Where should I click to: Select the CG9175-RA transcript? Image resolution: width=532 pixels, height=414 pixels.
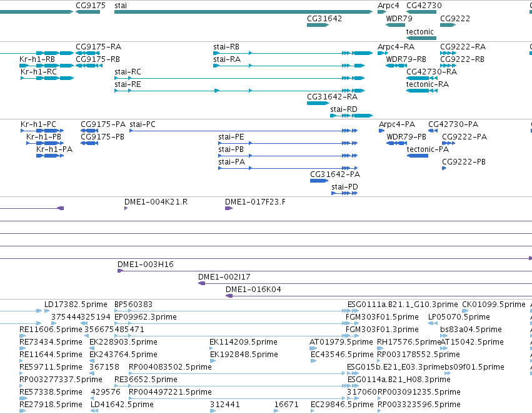click(x=88, y=53)
